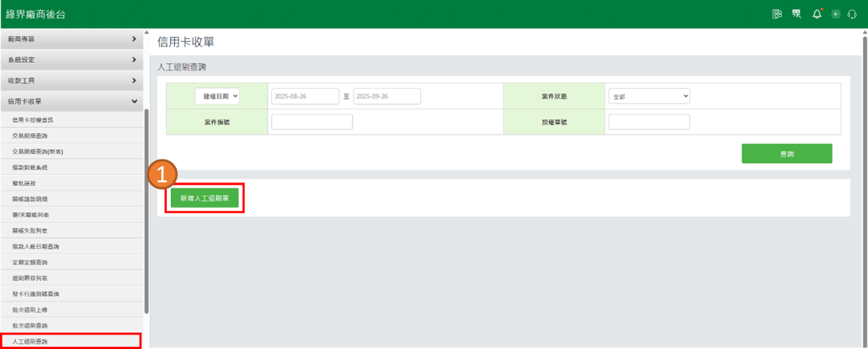Click the start date field 2025-08-26
This screenshot has width=868, height=349.
click(x=305, y=96)
